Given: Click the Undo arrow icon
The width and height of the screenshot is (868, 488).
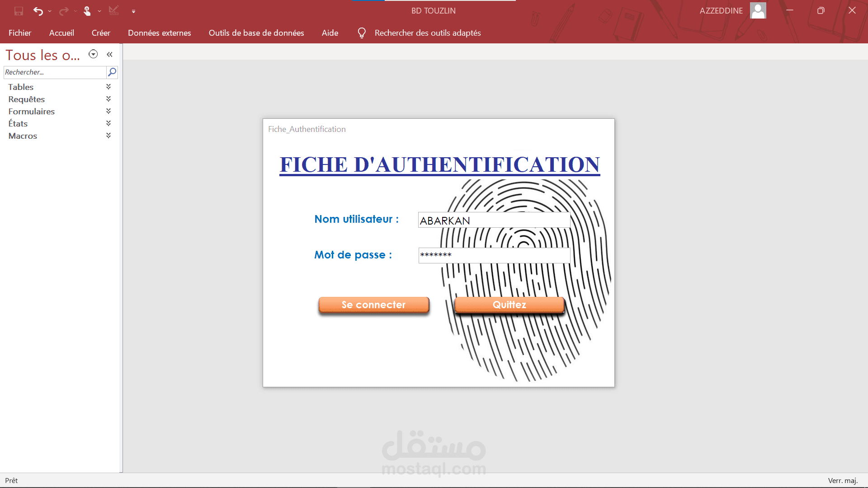Looking at the screenshot, I should (x=38, y=11).
